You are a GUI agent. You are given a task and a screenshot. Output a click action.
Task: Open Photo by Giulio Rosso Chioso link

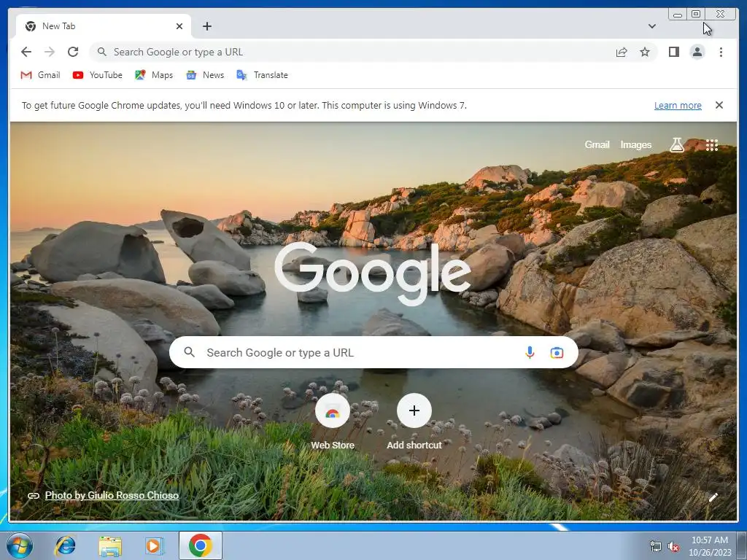[x=112, y=495]
